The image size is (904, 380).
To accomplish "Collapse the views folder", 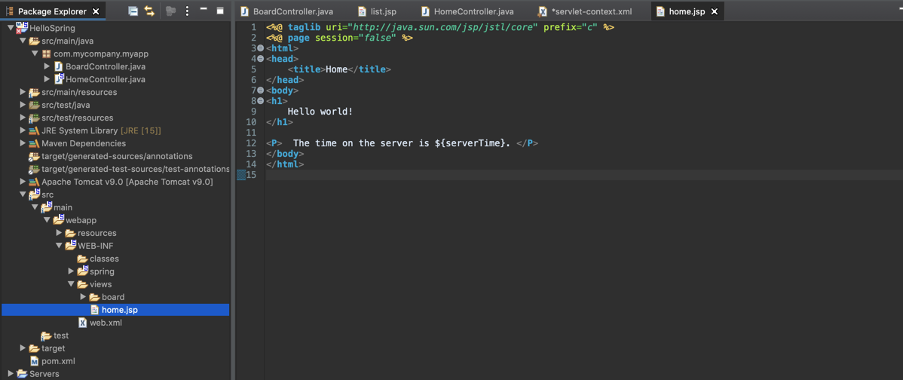I will coord(71,284).
